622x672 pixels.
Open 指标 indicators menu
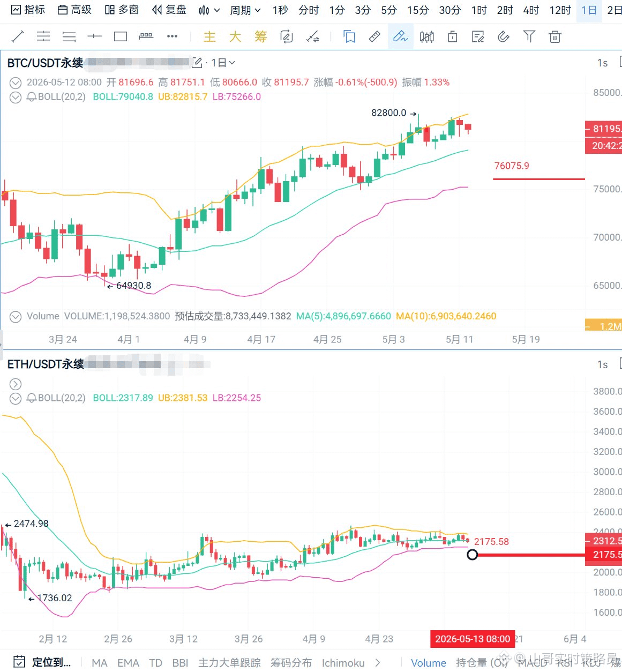[x=28, y=10]
